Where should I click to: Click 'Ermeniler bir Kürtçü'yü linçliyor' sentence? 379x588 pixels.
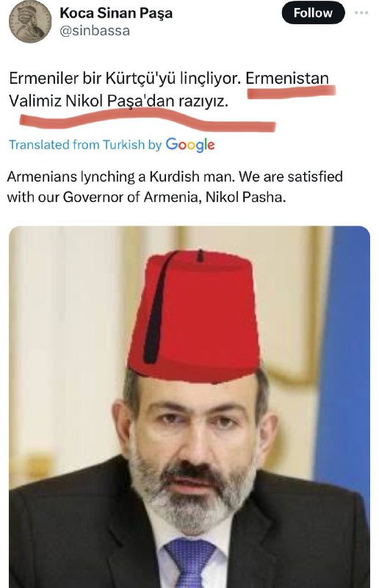point(125,79)
